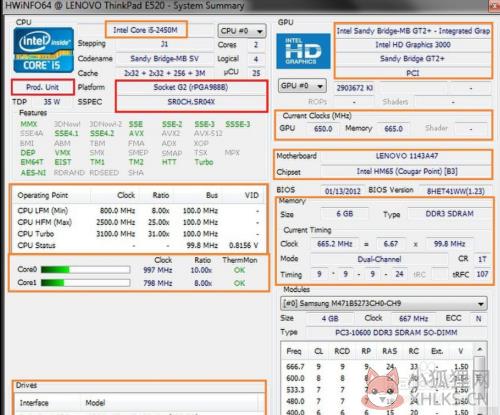The height and width of the screenshot is (415, 500).
Task: Expand the Samsung M471B5273CH0-CH9 module dropdown
Action: [383, 304]
